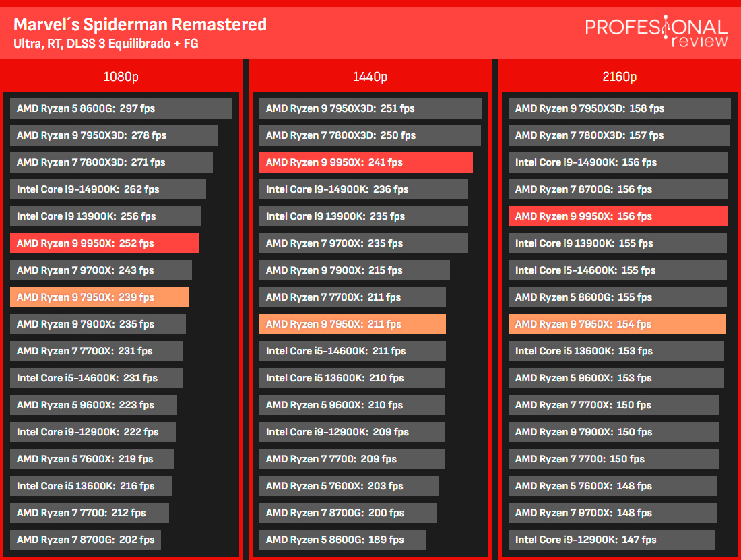Click the Intel Core i9 13900K 256 fps bar
This screenshot has width=741, height=560.
click(105, 216)
